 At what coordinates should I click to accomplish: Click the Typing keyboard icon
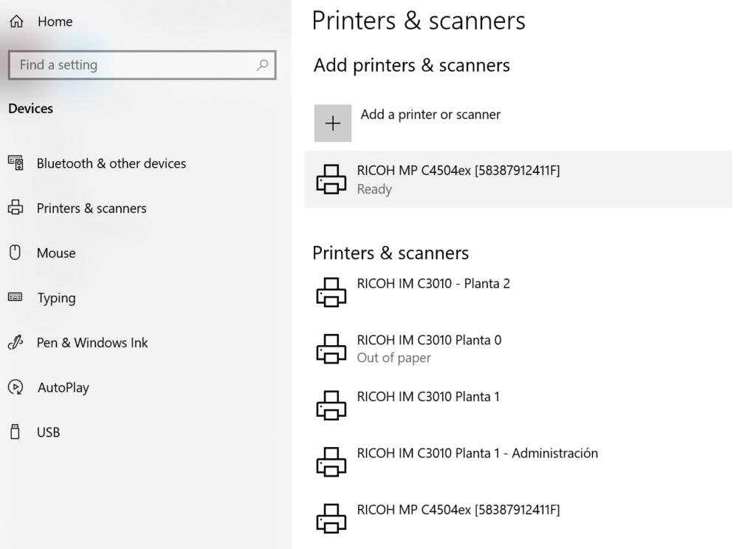(x=15, y=298)
